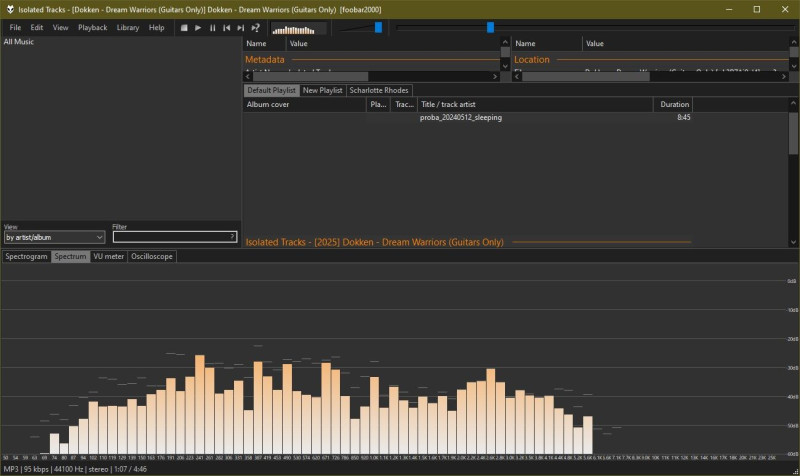Jump to the previous track

pos(226,28)
